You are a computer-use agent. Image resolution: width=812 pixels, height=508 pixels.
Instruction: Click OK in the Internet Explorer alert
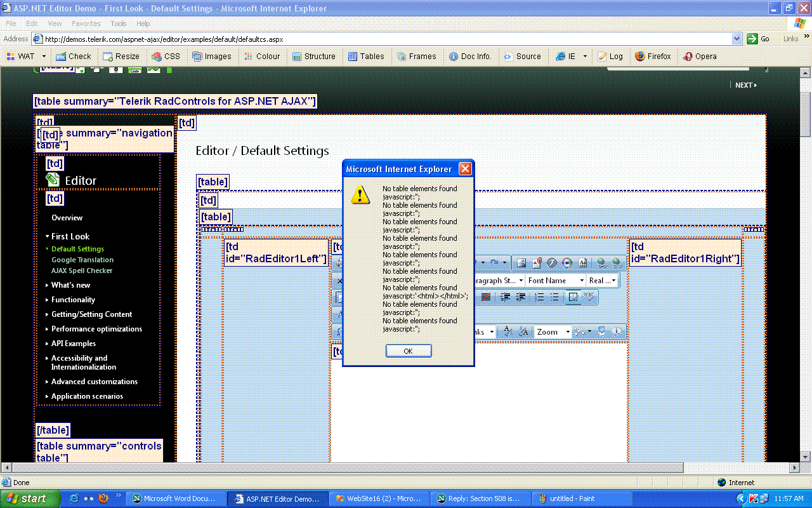click(409, 351)
